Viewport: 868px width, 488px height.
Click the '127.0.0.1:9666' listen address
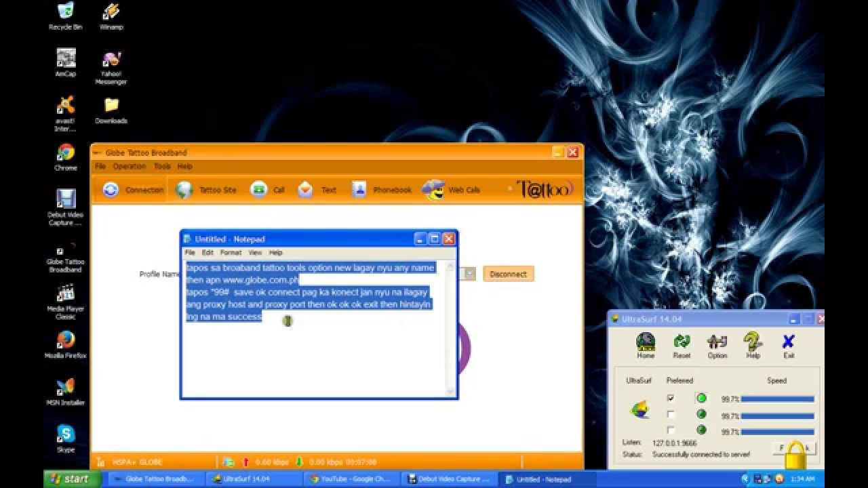(x=674, y=443)
